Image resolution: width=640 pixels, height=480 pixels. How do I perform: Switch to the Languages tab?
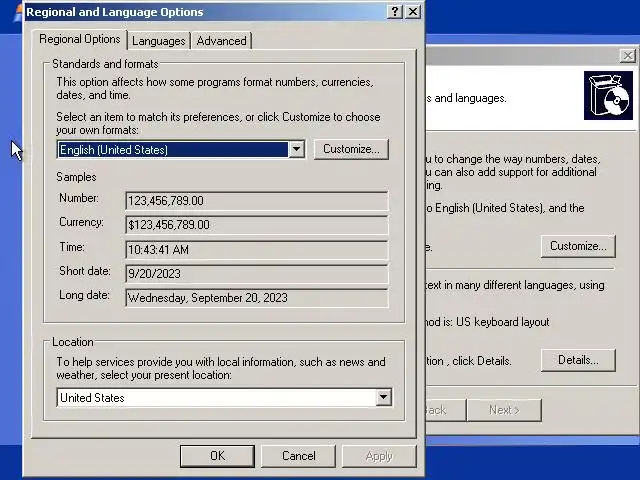tap(159, 41)
